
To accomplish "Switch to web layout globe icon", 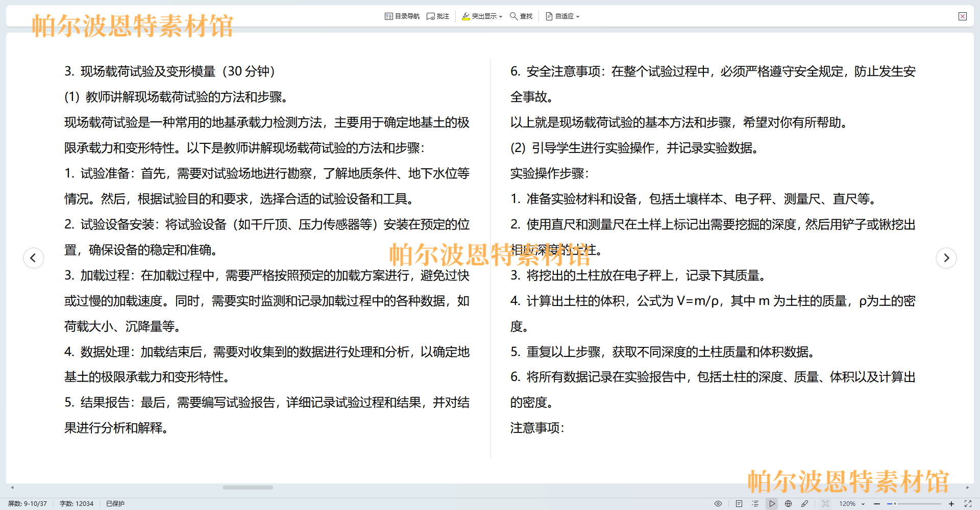I will pos(789,503).
